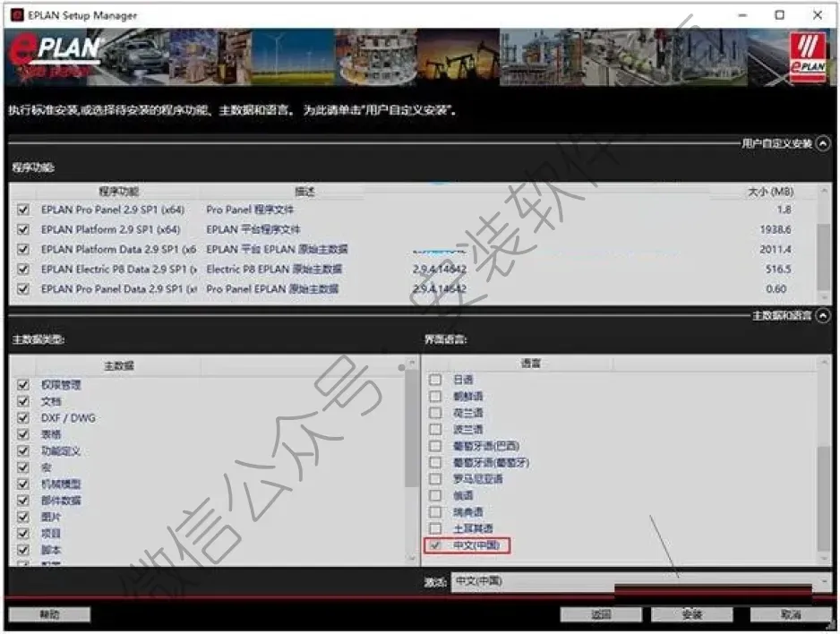Toggle the EPLAN Platform 2.9 SP1 (x64) checkbox
This screenshot has width=840, height=634.
click(23, 229)
